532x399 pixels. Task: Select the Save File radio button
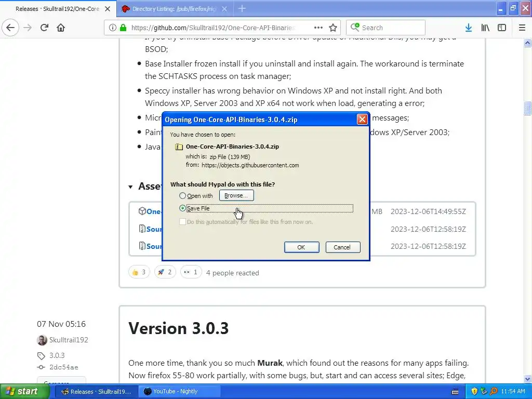click(182, 208)
